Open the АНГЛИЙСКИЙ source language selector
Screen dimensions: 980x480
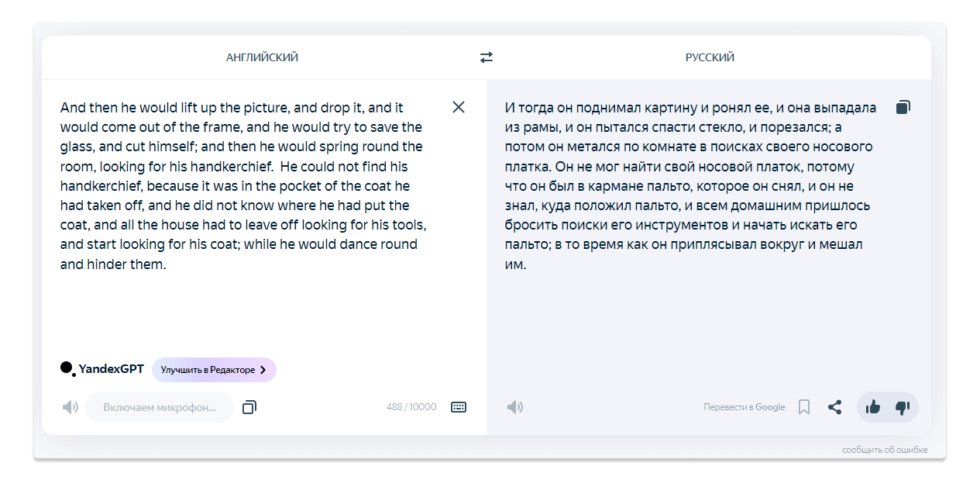(x=262, y=57)
